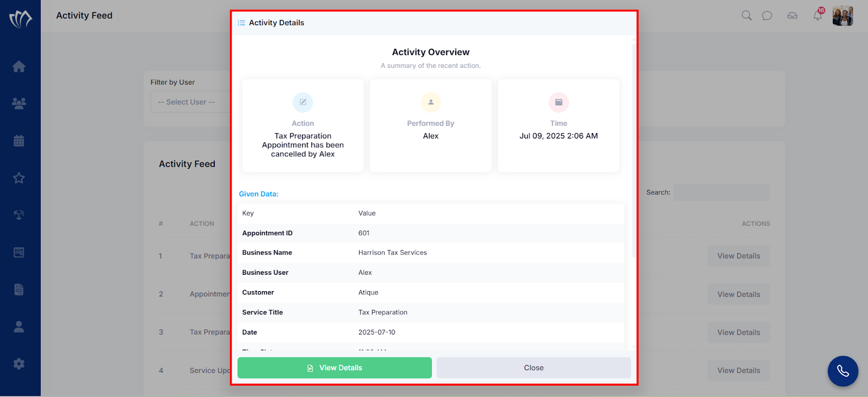
Task: Click the cancelled appointment action text
Action: point(303,145)
